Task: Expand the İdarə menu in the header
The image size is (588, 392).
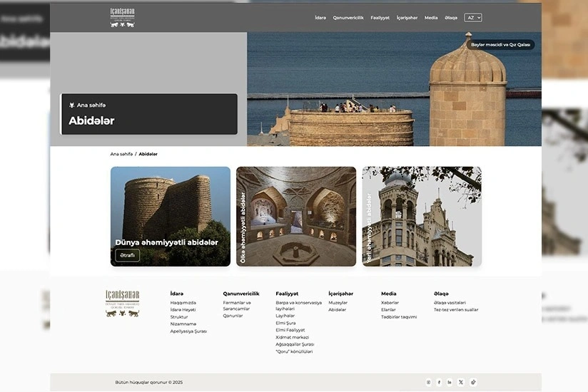Action: [320, 18]
